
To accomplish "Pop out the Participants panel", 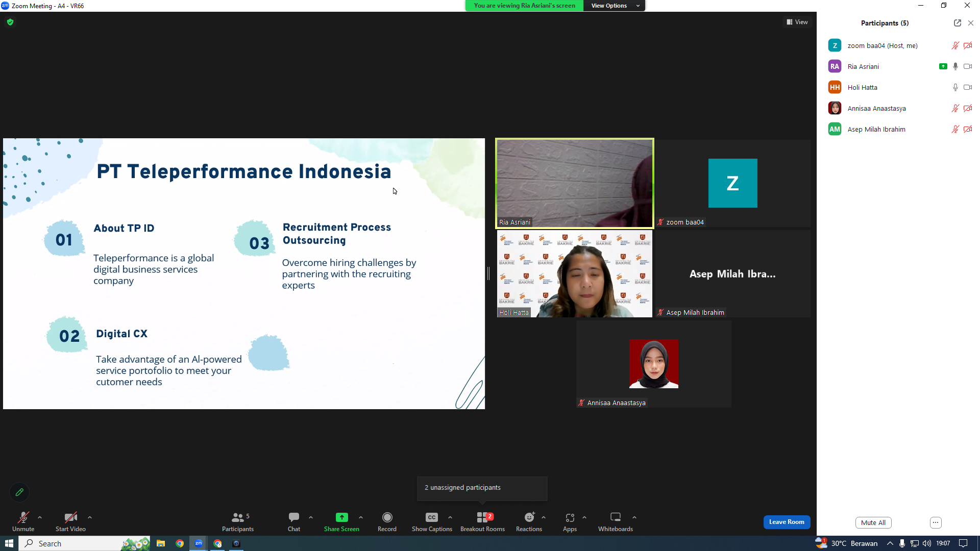I will tap(958, 23).
